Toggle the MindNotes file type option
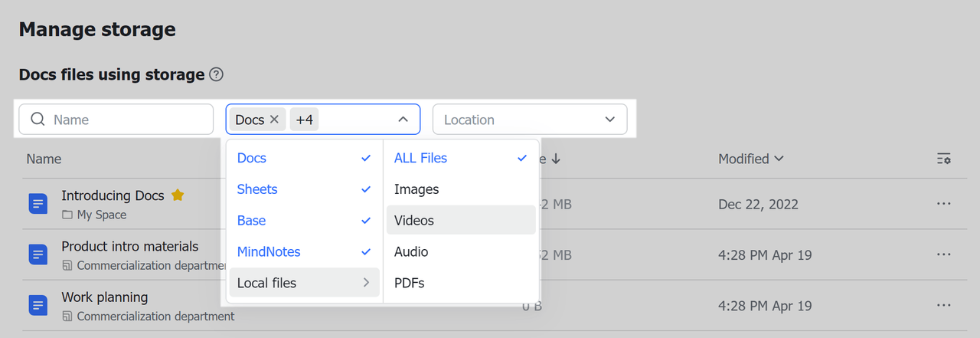The image size is (980, 338). point(304,252)
